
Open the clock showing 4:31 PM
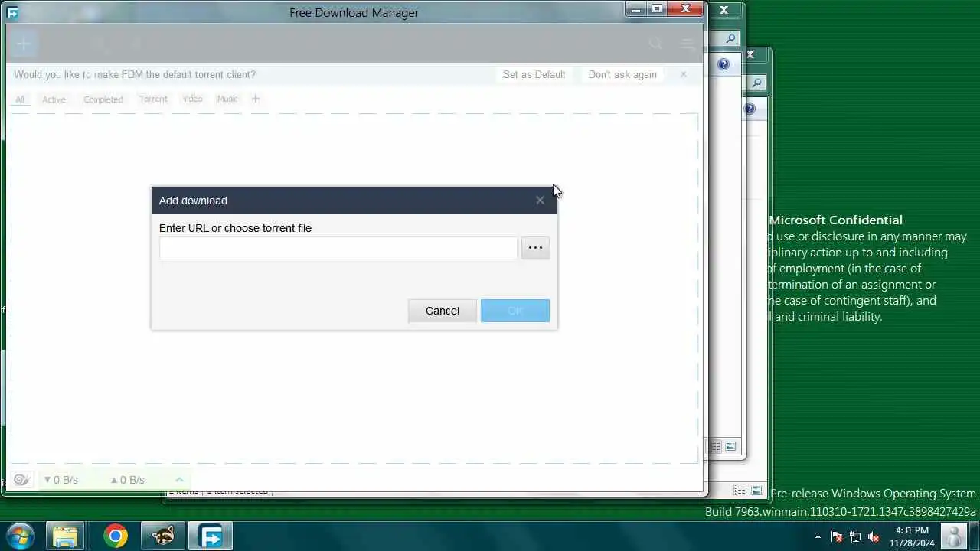tap(912, 536)
